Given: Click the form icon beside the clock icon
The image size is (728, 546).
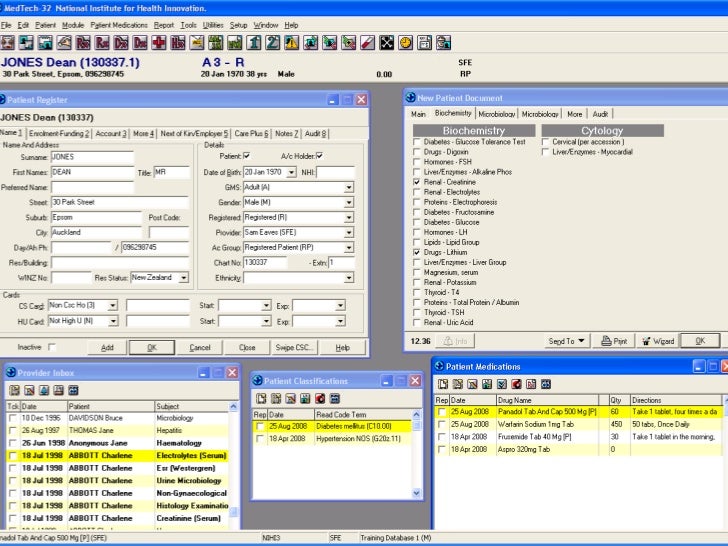Looking at the screenshot, I should tap(424, 43).
